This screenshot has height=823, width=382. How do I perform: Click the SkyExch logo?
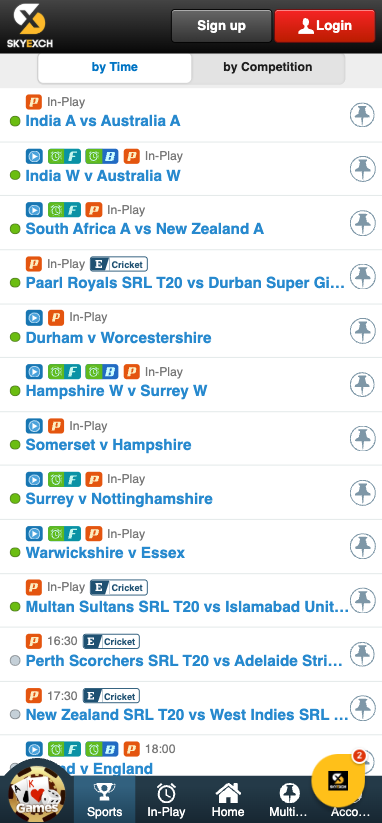click(29, 26)
